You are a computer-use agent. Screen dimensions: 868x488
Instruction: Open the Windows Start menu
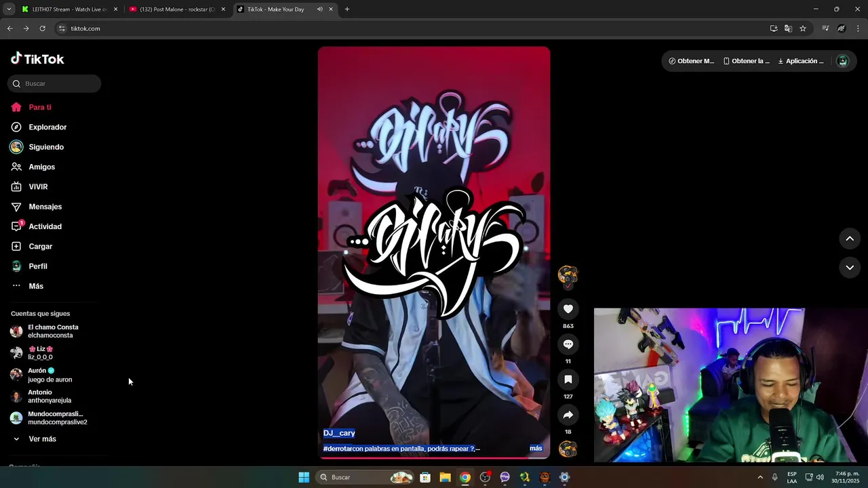(304, 477)
